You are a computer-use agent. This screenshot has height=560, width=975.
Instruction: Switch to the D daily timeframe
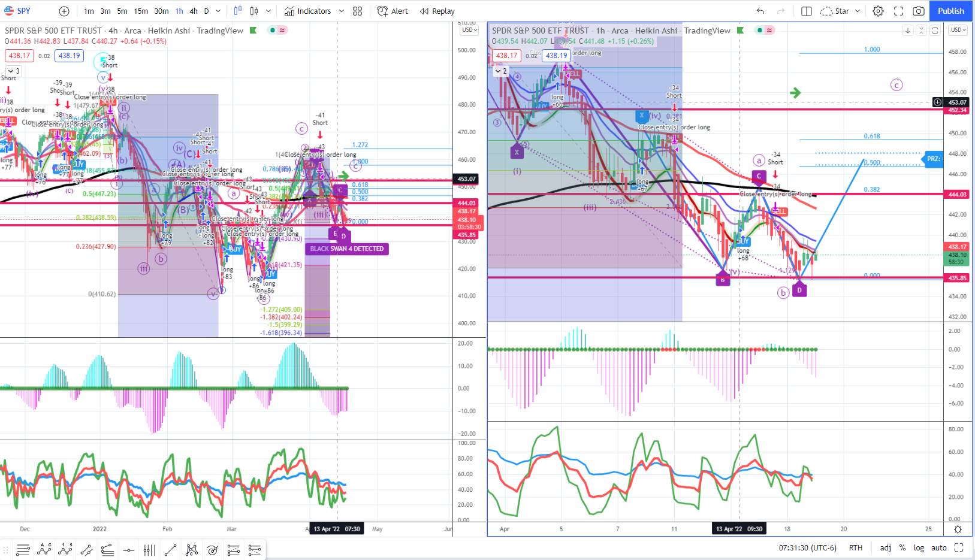[x=207, y=11]
